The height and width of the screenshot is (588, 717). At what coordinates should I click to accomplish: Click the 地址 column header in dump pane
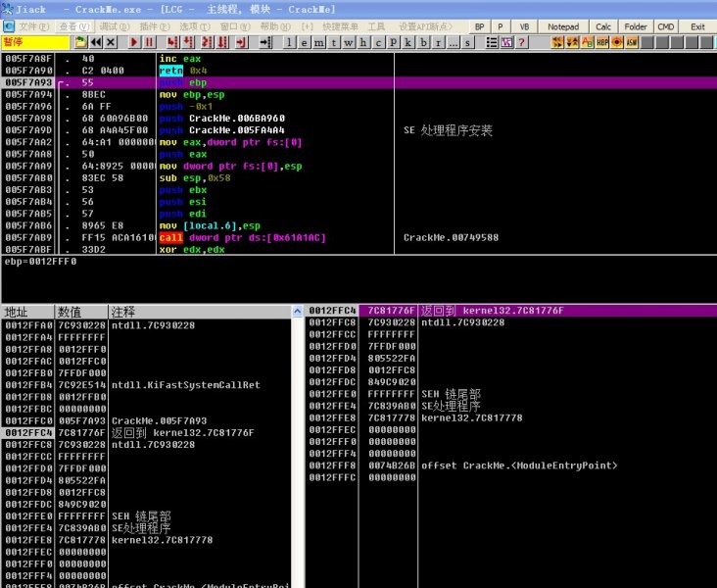pos(27,312)
